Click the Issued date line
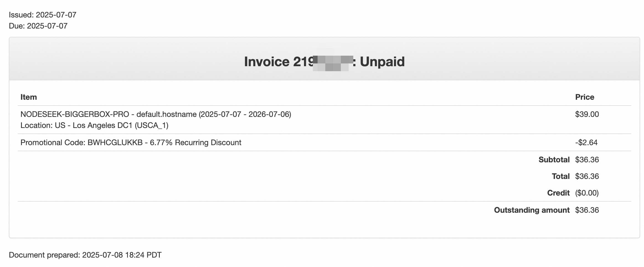 coord(43,15)
